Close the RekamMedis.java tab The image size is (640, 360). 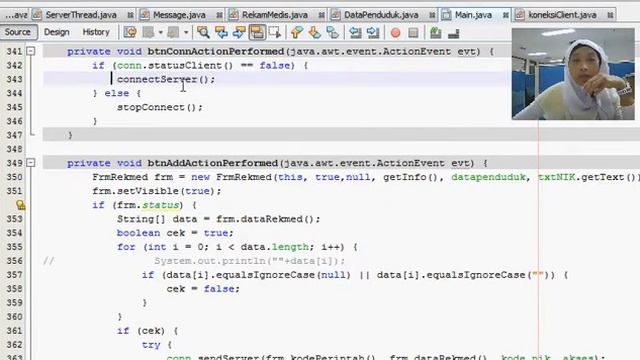point(321,15)
